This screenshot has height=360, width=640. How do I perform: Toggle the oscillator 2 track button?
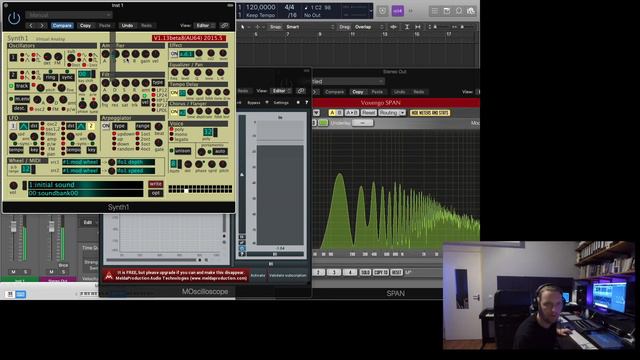pyautogui.click(x=22, y=86)
